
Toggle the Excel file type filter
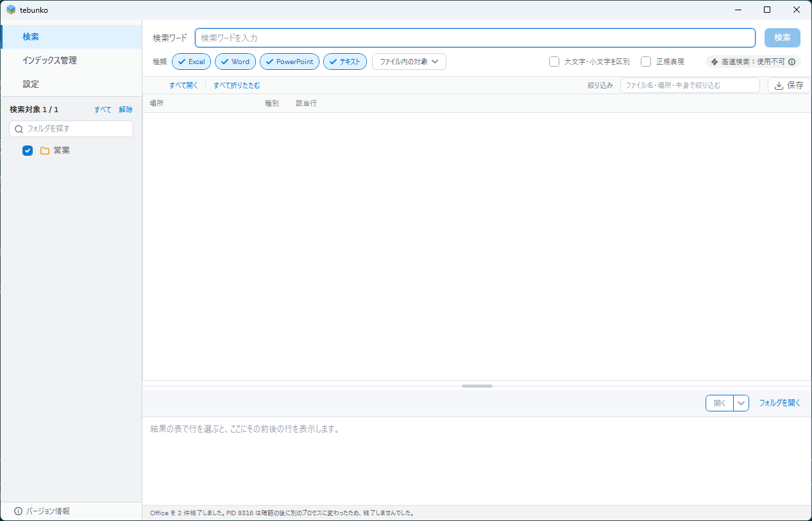(x=191, y=62)
